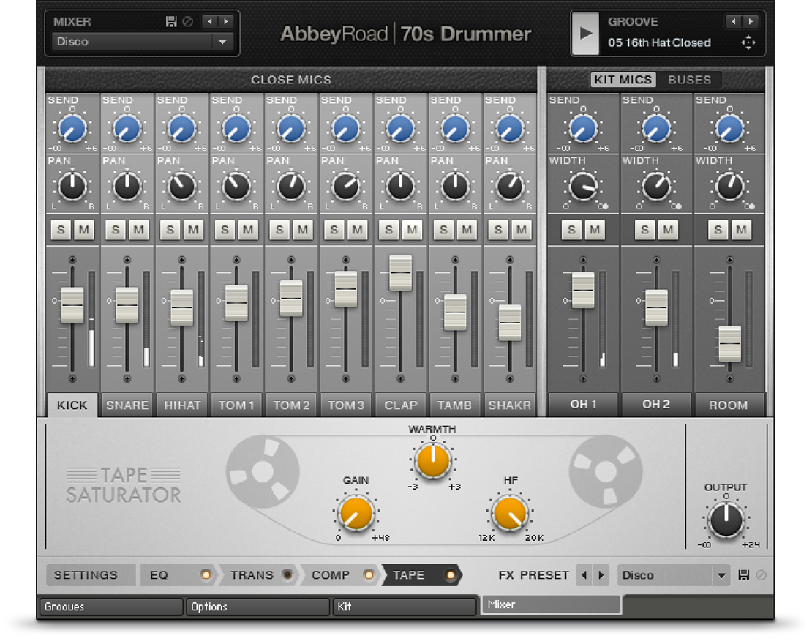This screenshot has height=644, width=812.
Task: Click the OUTPUT level knob
Action: pos(726,520)
